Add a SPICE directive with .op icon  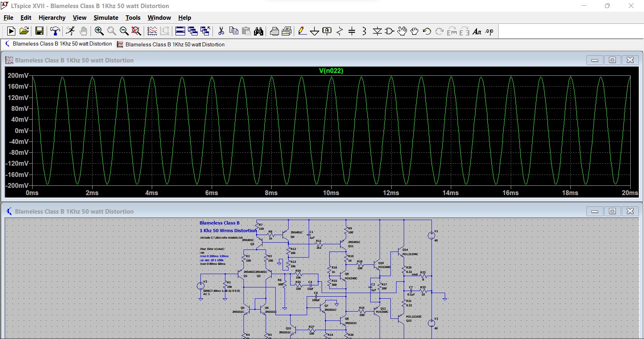coord(489,31)
